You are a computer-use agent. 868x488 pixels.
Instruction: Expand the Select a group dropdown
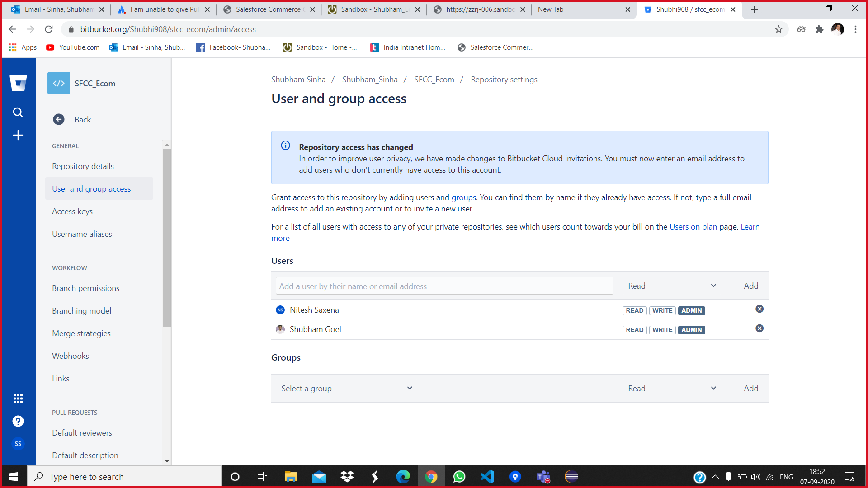click(346, 388)
